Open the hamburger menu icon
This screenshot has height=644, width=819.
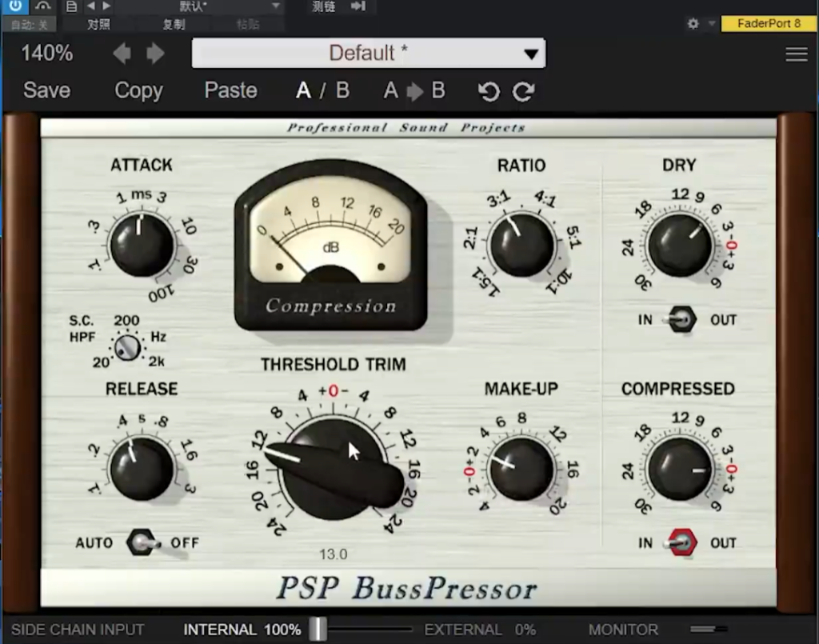click(x=796, y=54)
